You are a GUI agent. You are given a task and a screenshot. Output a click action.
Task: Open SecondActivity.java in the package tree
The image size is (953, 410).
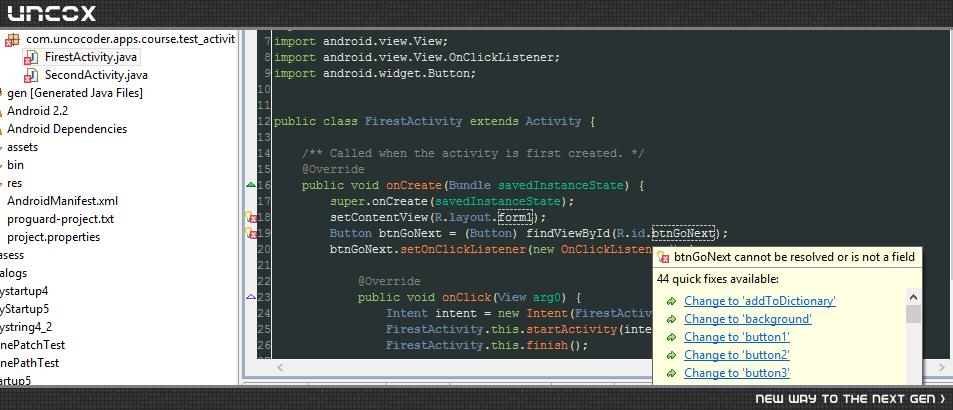pyautogui.click(x=96, y=75)
